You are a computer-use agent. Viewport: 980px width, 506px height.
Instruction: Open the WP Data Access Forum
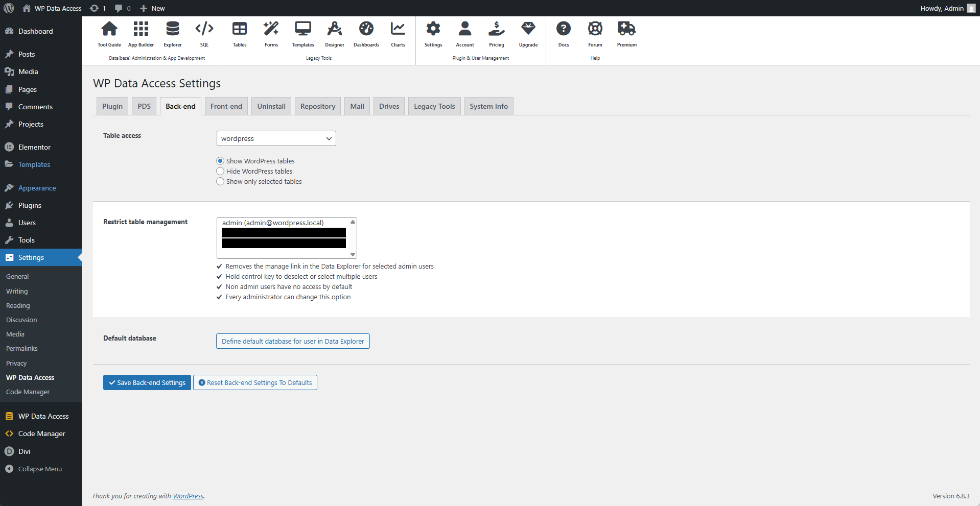[x=595, y=34]
